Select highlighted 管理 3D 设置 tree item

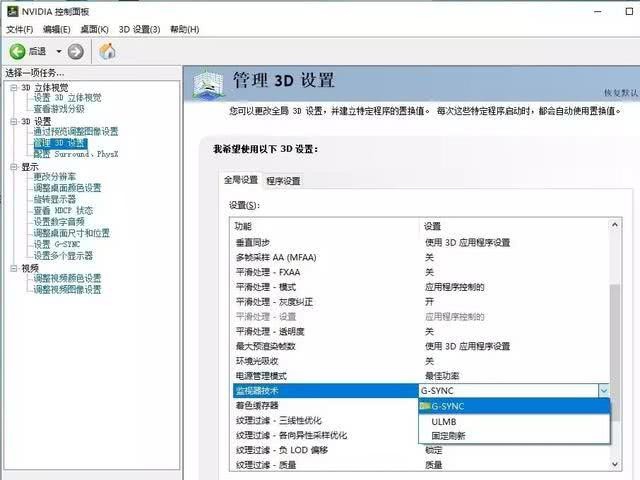coord(60,143)
